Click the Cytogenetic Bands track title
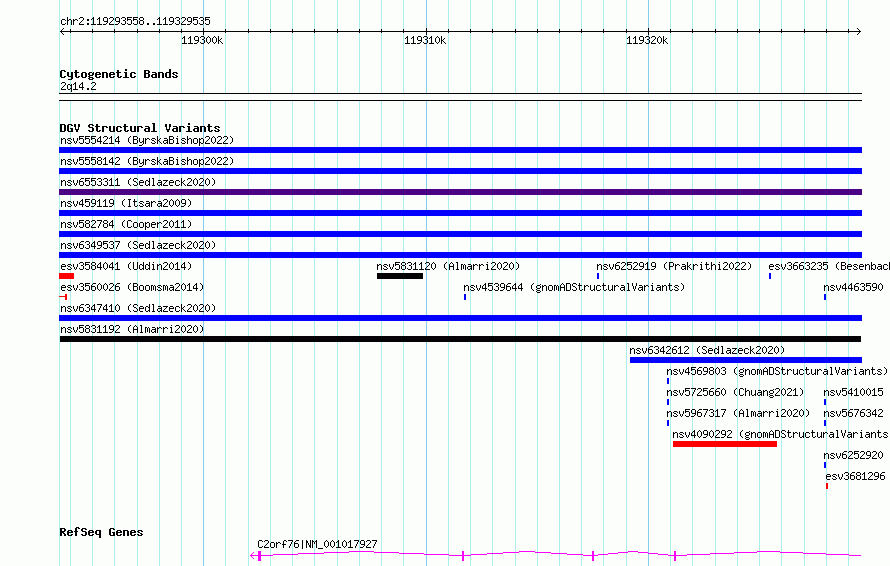890x566 pixels. click(x=119, y=74)
